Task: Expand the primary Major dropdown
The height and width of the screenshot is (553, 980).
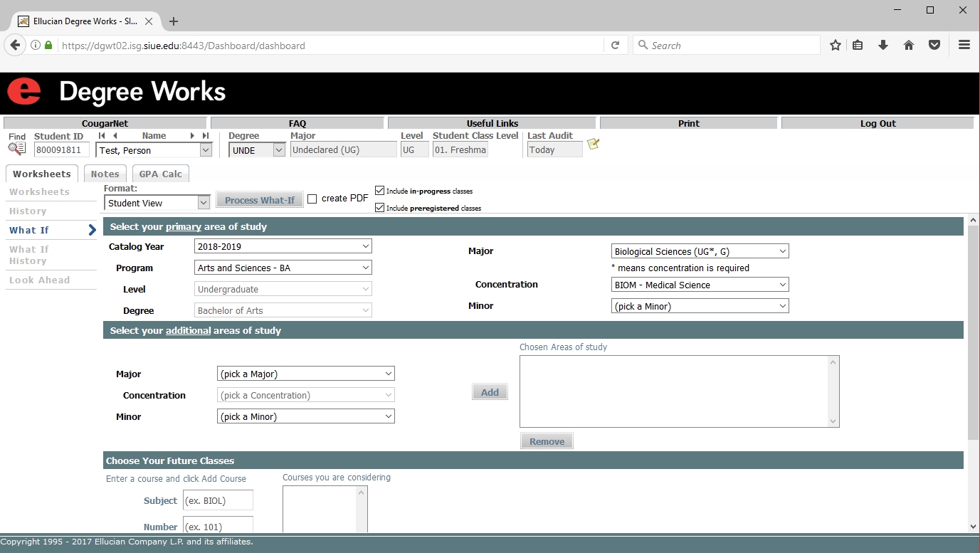Action: (x=700, y=251)
